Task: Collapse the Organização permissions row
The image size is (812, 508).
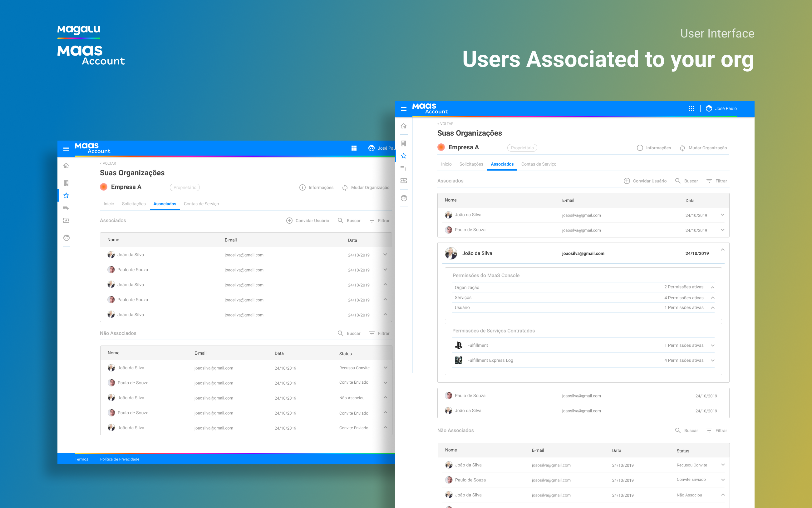Action: pos(713,287)
